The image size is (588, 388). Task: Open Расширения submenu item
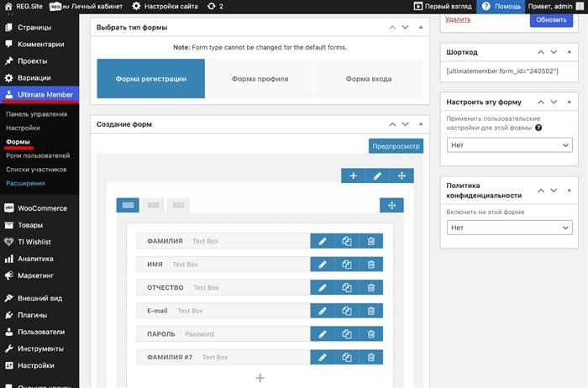tap(25, 183)
